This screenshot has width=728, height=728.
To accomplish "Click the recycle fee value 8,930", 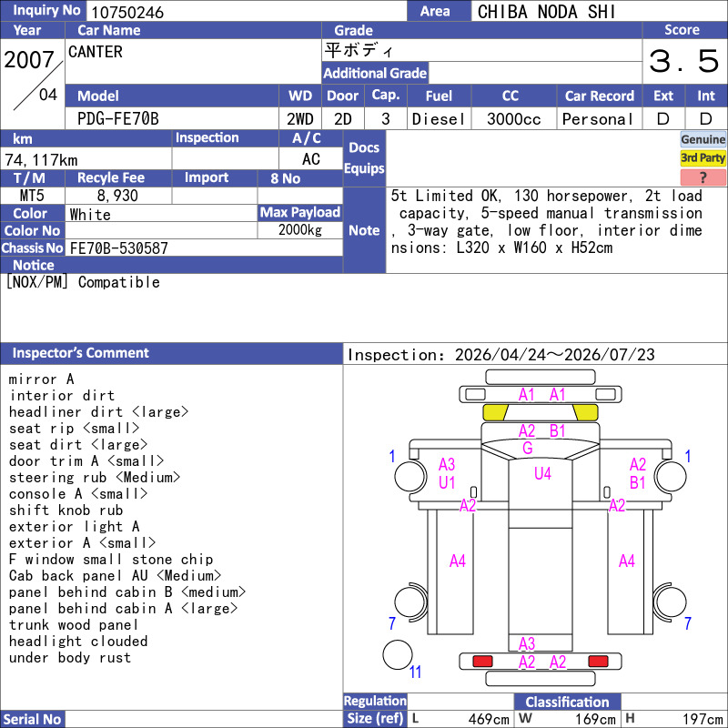I will coord(118,196).
